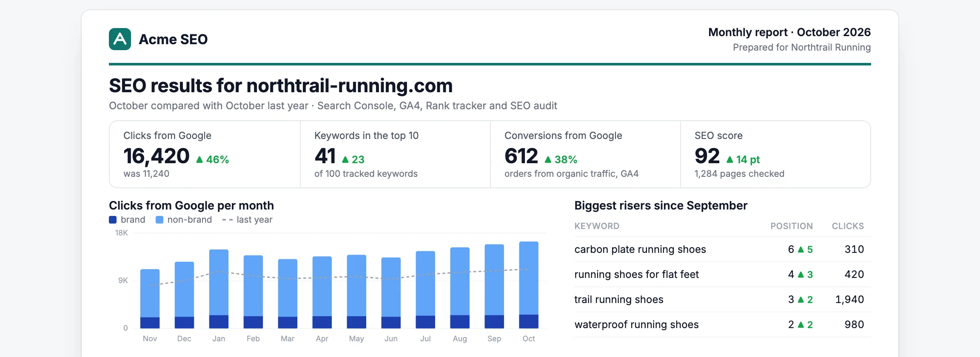Image resolution: width=980 pixels, height=357 pixels.
Task: Click the 18K axis label on the chart
Action: click(x=121, y=233)
